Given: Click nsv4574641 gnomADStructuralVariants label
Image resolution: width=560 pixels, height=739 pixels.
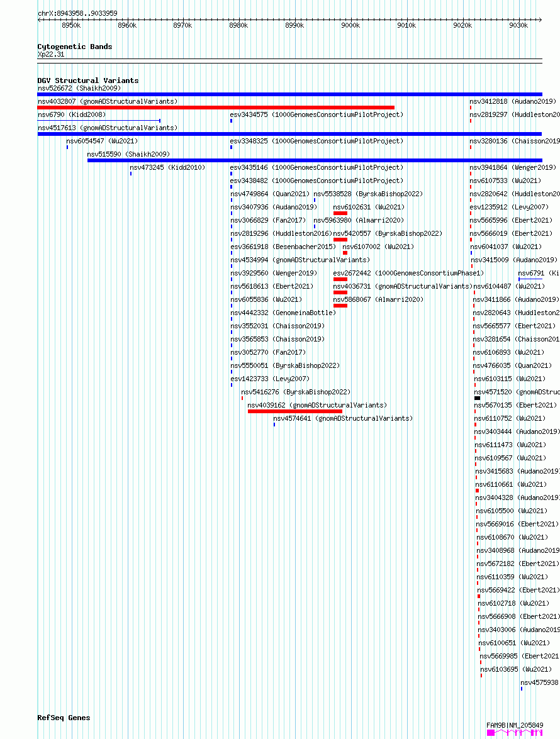Looking at the screenshot, I should coord(343,418).
